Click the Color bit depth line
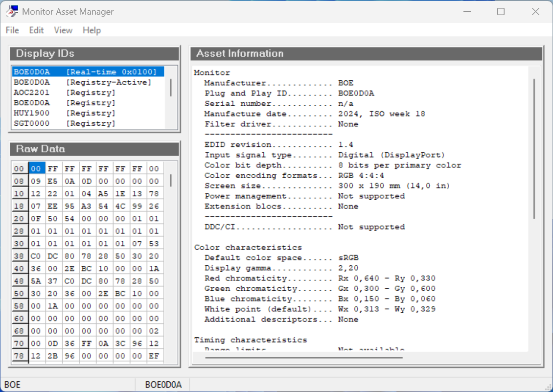553x392 pixels. pos(333,165)
